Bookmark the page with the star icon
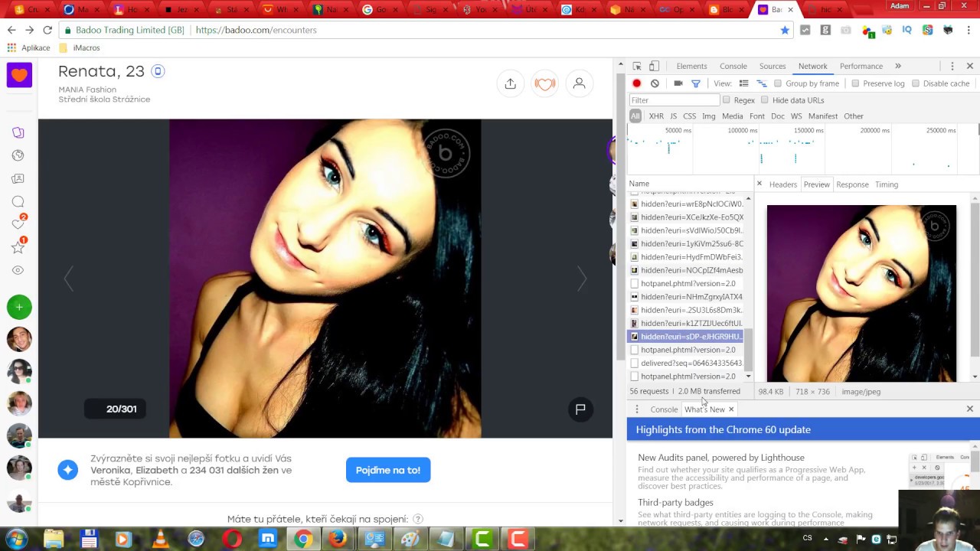 click(785, 30)
